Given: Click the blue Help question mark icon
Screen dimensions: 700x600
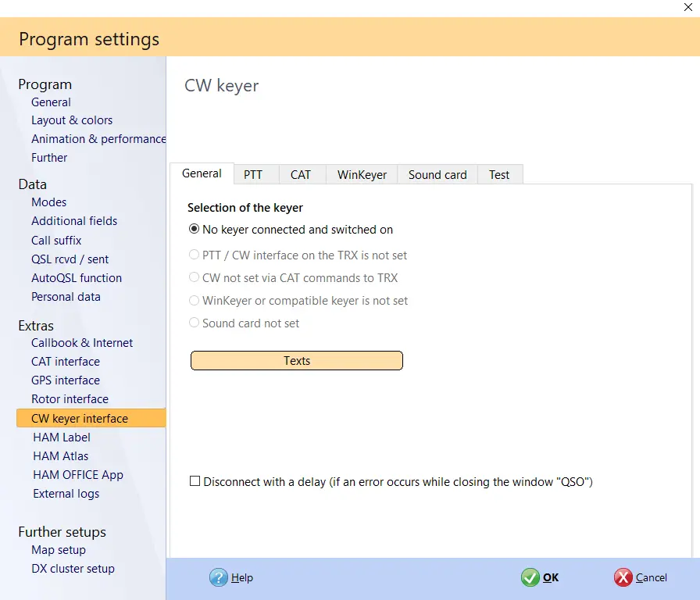Looking at the screenshot, I should (x=218, y=577).
